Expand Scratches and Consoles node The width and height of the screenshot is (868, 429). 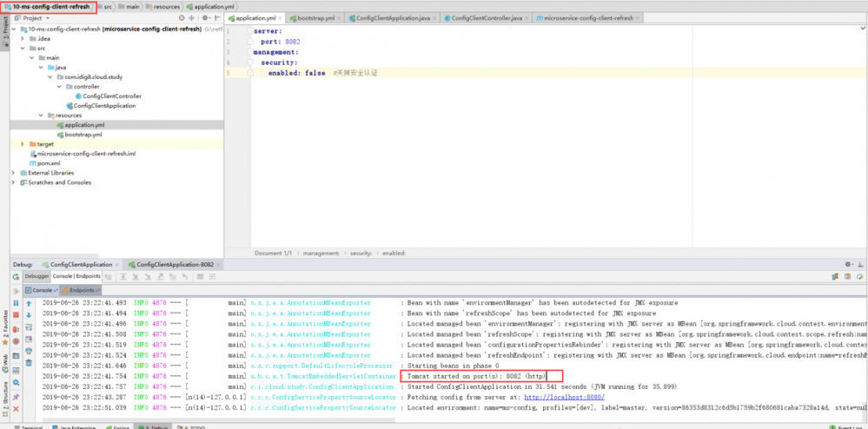coord(14,182)
